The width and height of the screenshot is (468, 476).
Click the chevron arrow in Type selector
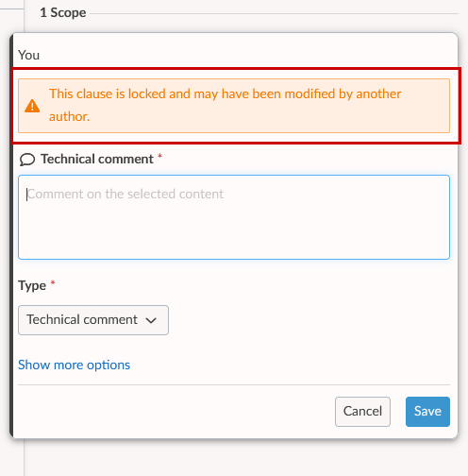pos(151,320)
